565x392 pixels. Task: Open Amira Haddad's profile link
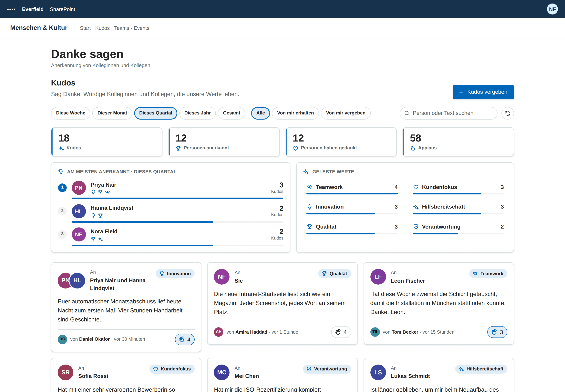coord(251,332)
